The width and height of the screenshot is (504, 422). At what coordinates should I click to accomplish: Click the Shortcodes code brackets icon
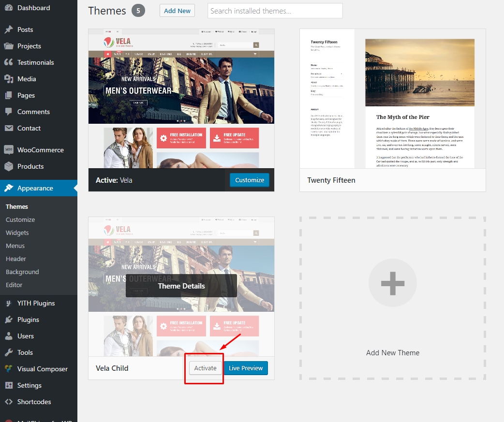pyautogui.click(x=9, y=401)
